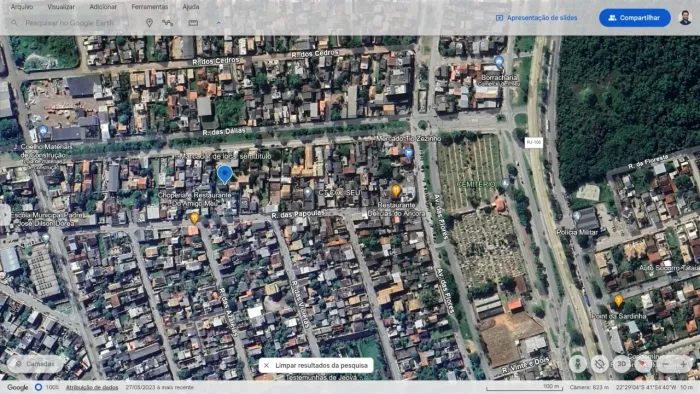700x394 pixels.
Task: Select the Choperia e Restaurante Do Amigo Mou pin
Action: tap(194, 218)
